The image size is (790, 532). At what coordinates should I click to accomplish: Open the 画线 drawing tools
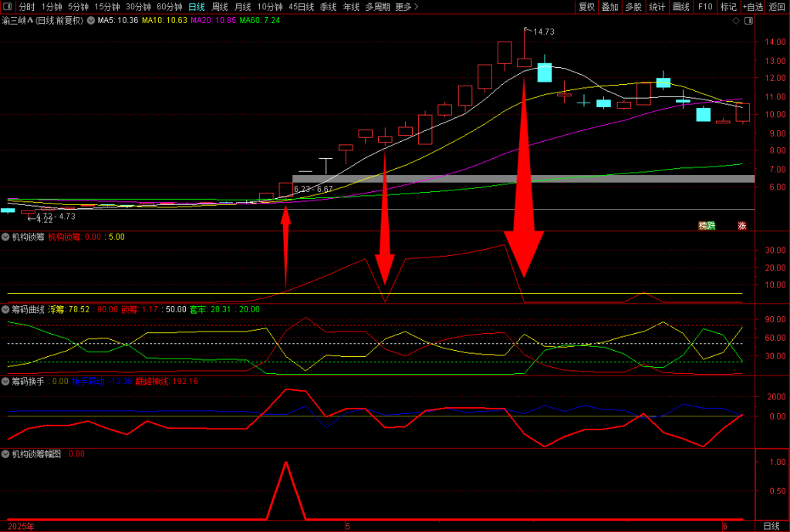680,7
